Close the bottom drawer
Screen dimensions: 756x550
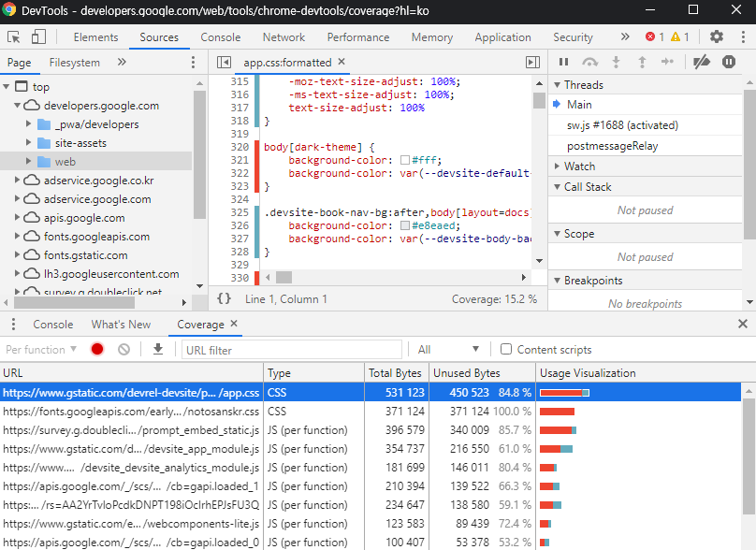743,324
